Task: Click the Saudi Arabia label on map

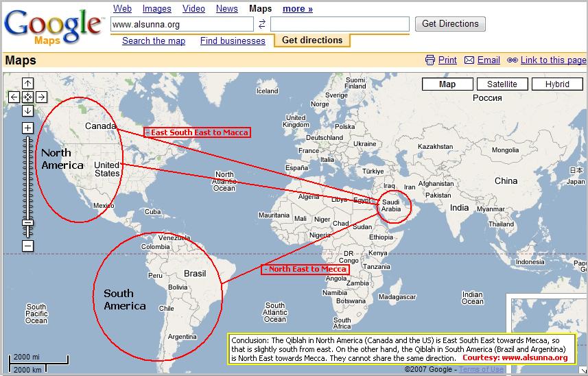Action: click(391, 205)
